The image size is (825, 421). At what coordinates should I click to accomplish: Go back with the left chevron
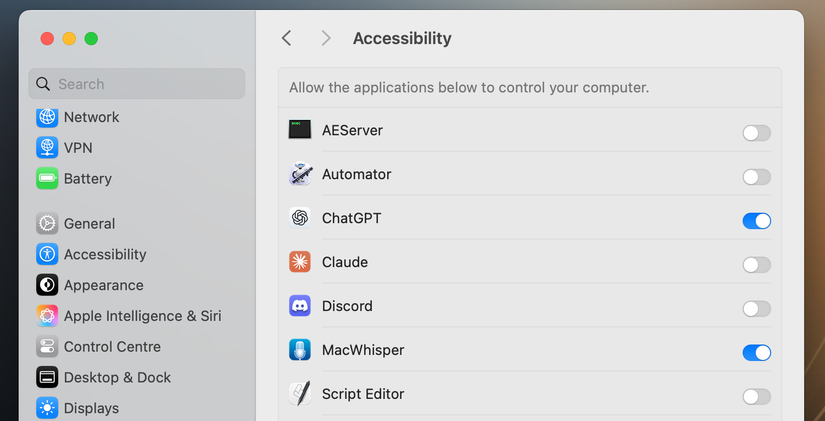click(x=286, y=38)
